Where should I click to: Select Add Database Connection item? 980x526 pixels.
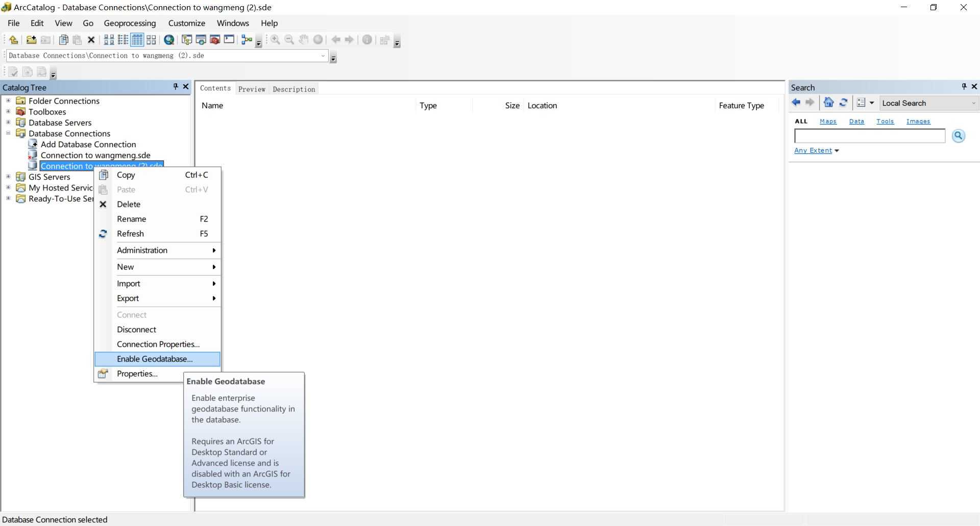[x=88, y=144]
